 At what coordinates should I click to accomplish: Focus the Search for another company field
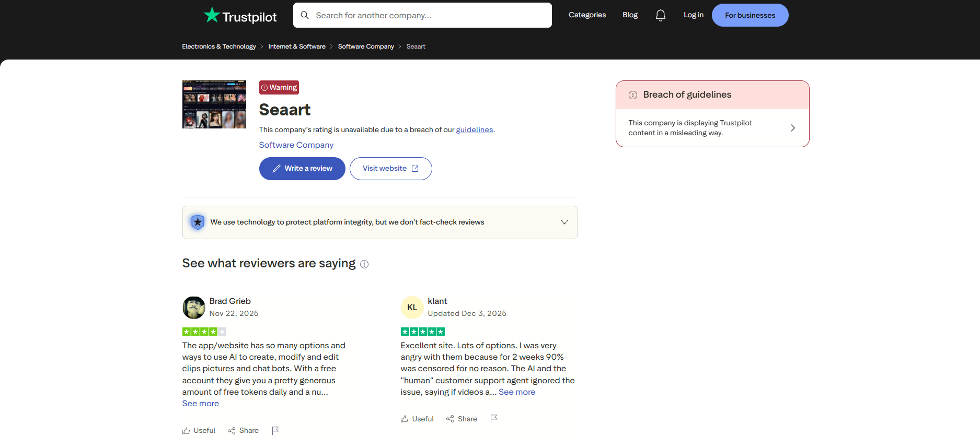click(x=422, y=15)
